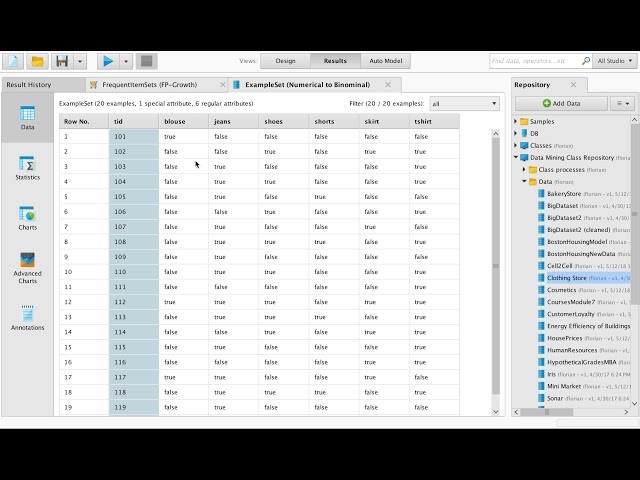Open the Statistics view in sidebar
The height and width of the screenshot is (480, 640).
(27, 168)
